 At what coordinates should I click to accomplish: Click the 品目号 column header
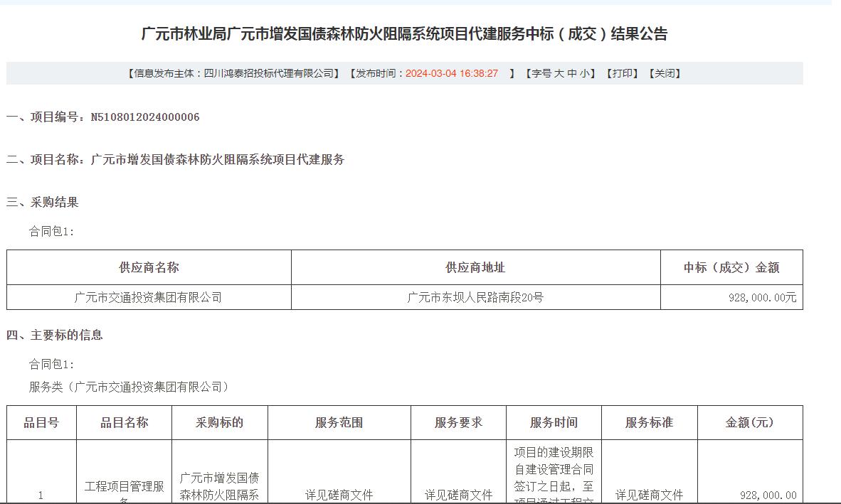pyautogui.click(x=41, y=423)
